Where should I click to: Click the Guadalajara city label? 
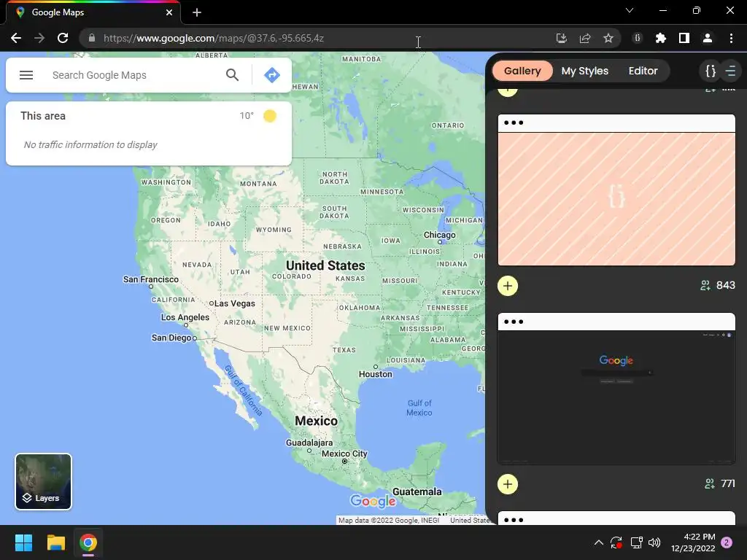coord(309,443)
